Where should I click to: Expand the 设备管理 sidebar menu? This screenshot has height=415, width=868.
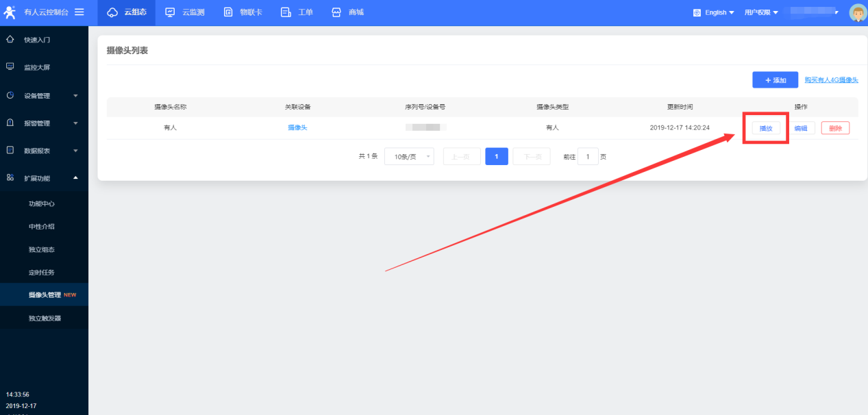point(75,96)
